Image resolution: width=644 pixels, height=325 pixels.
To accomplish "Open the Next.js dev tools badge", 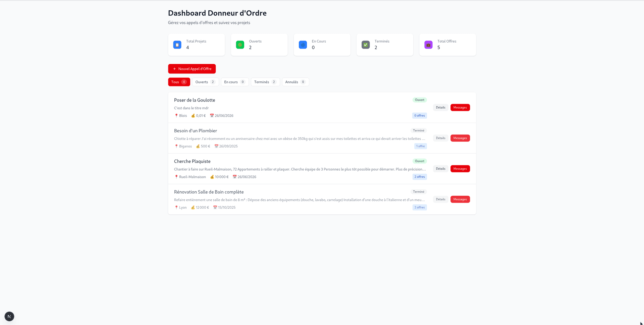I will click(9, 316).
